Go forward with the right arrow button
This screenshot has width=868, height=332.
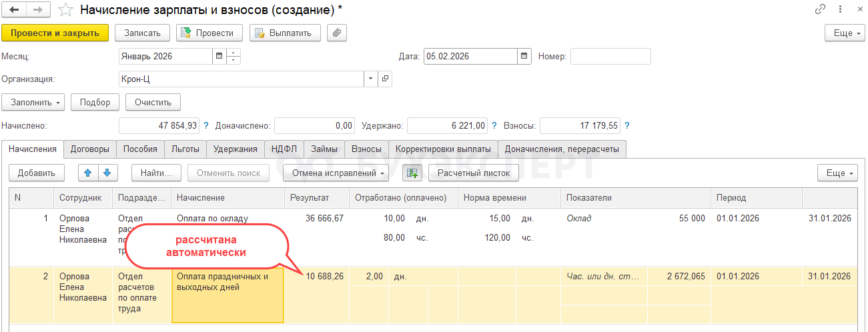pos(37,10)
